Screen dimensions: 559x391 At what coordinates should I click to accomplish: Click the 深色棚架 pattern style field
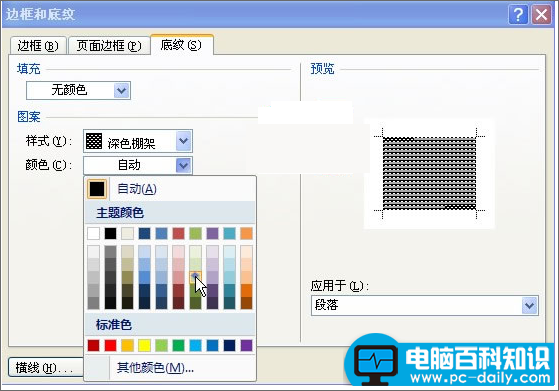pyautogui.click(x=138, y=141)
